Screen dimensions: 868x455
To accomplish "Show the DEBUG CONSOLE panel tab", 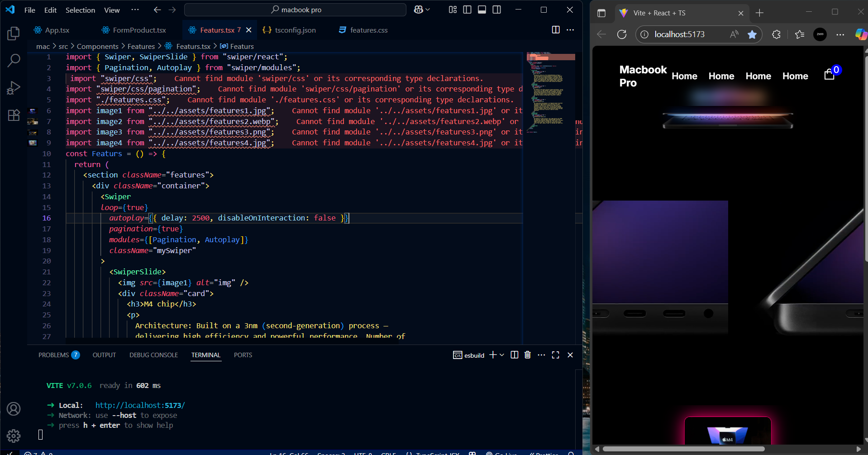I will 153,355.
